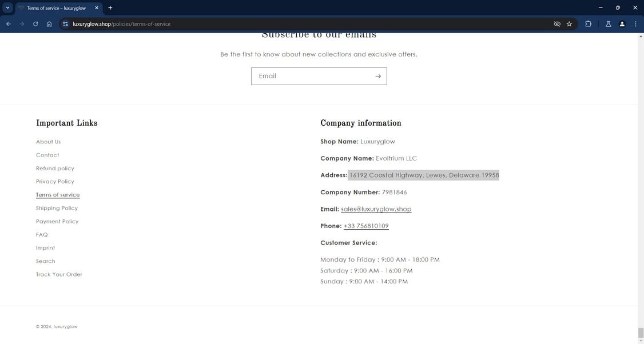Open the Payment Policy link

[x=57, y=221]
